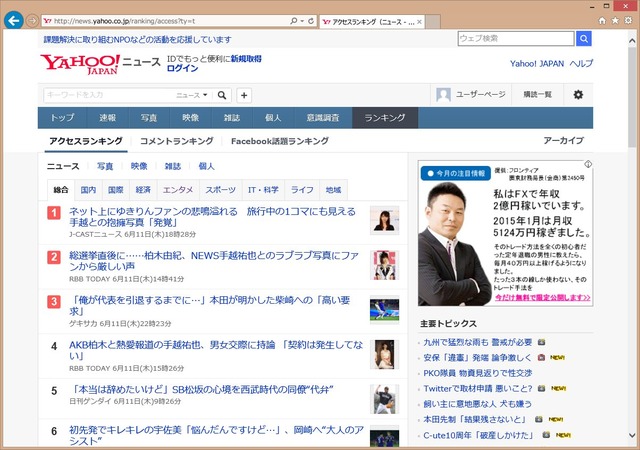This screenshot has height=450, width=640.
Task: Open the rank 5 baseball thumbnail
Action: tap(384, 399)
